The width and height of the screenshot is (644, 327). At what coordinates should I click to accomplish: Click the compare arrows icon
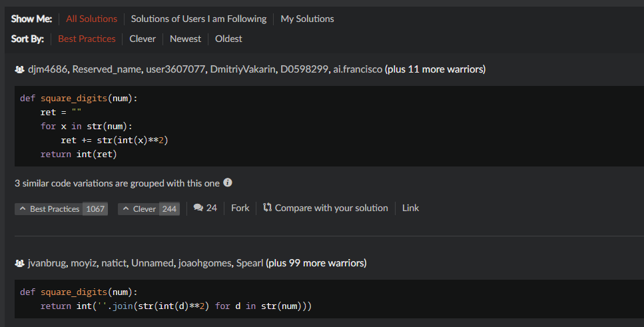click(268, 208)
